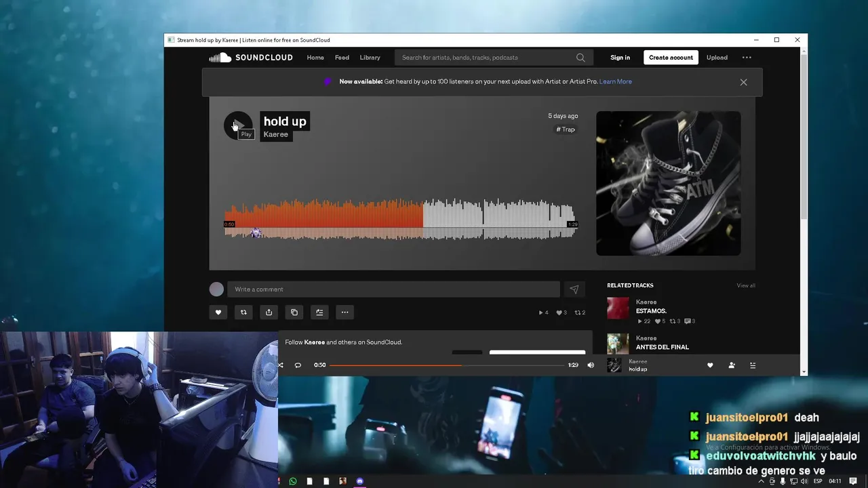Like the playing track in player bar
Image resolution: width=868 pixels, height=488 pixels.
click(710, 365)
